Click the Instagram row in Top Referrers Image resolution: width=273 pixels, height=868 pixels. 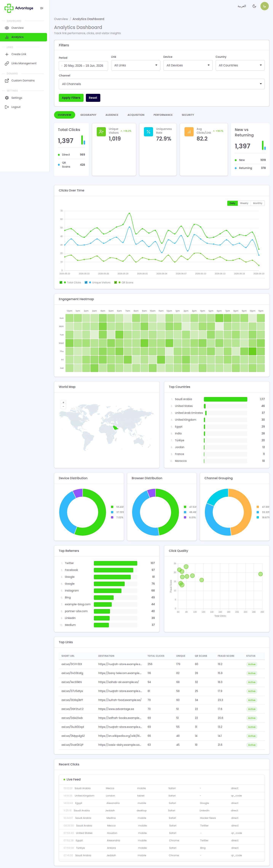coord(107,591)
